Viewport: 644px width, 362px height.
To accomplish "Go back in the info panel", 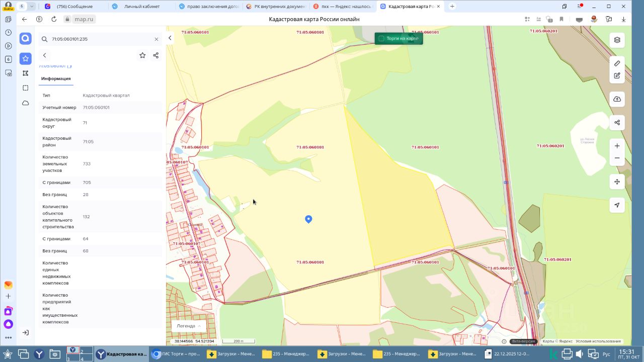I will click(x=45, y=55).
